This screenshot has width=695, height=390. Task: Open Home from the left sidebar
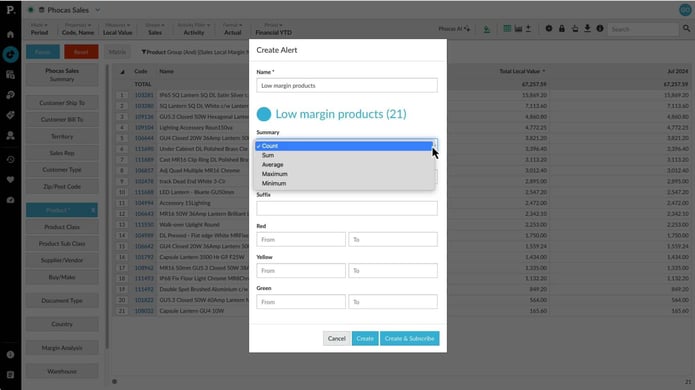click(11, 35)
